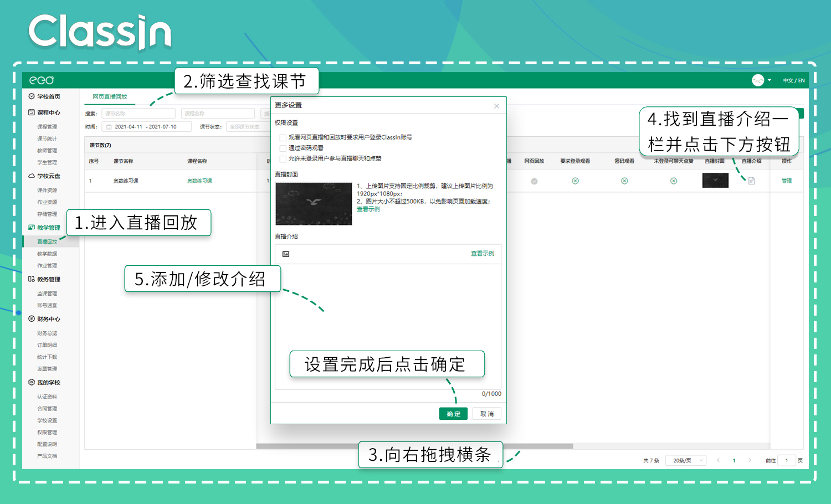Open the 全部课节状态 dropdown
831x504 pixels.
pyautogui.click(x=248, y=127)
